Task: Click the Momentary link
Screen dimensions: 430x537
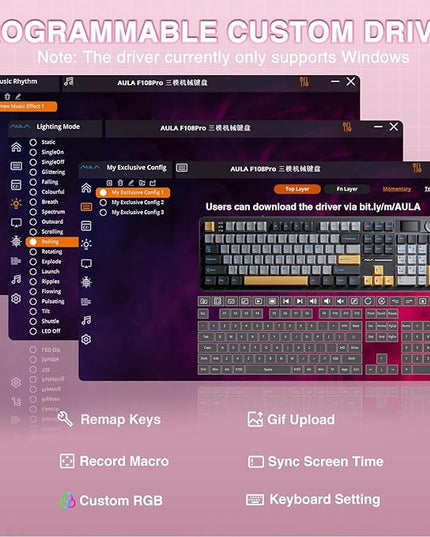Action: [396, 189]
